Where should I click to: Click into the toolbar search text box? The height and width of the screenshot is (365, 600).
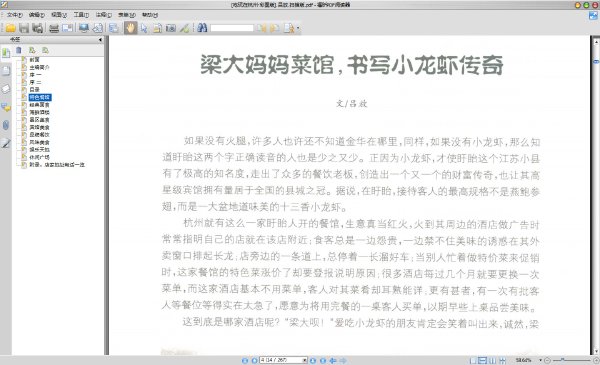point(232,28)
